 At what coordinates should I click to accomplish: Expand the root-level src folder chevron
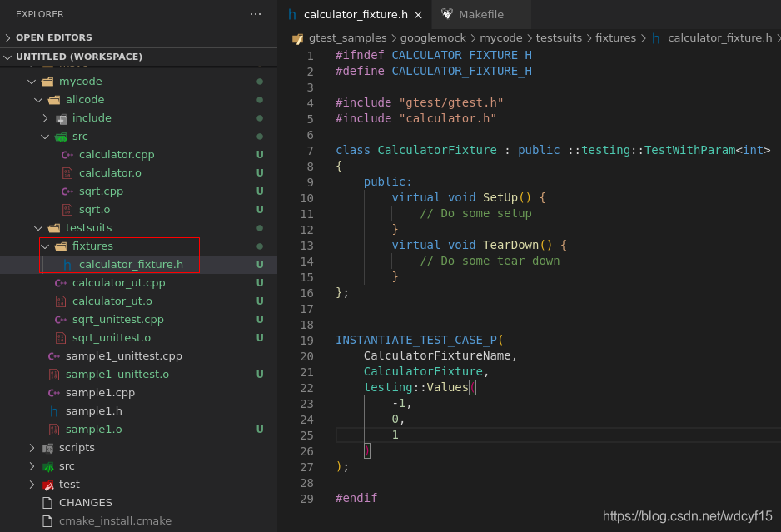pyautogui.click(x=32, y=466)
